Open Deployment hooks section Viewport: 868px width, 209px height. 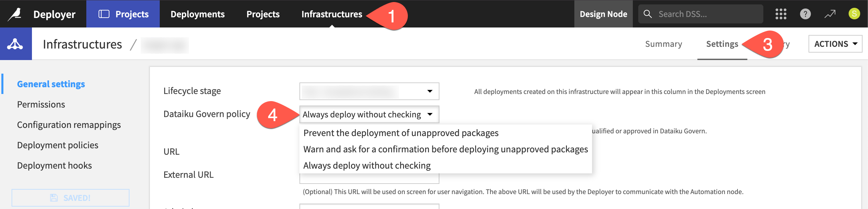click(54, 166)
